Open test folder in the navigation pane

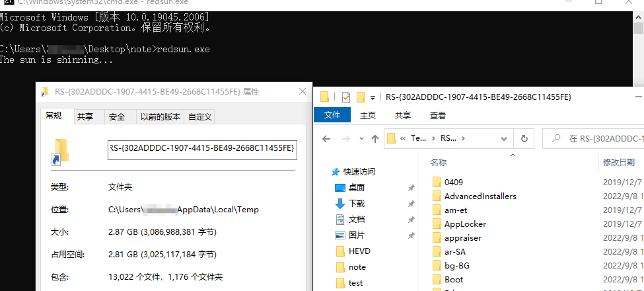355,283
